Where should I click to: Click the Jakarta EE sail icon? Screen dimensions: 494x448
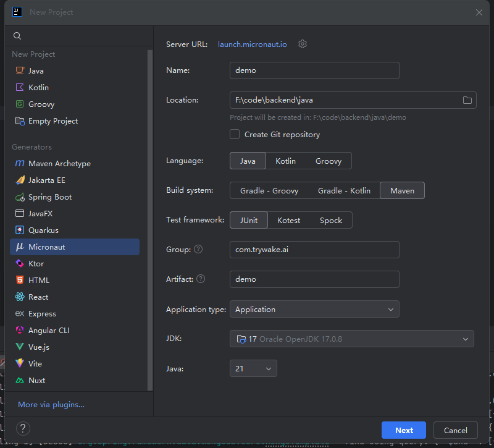20,180
